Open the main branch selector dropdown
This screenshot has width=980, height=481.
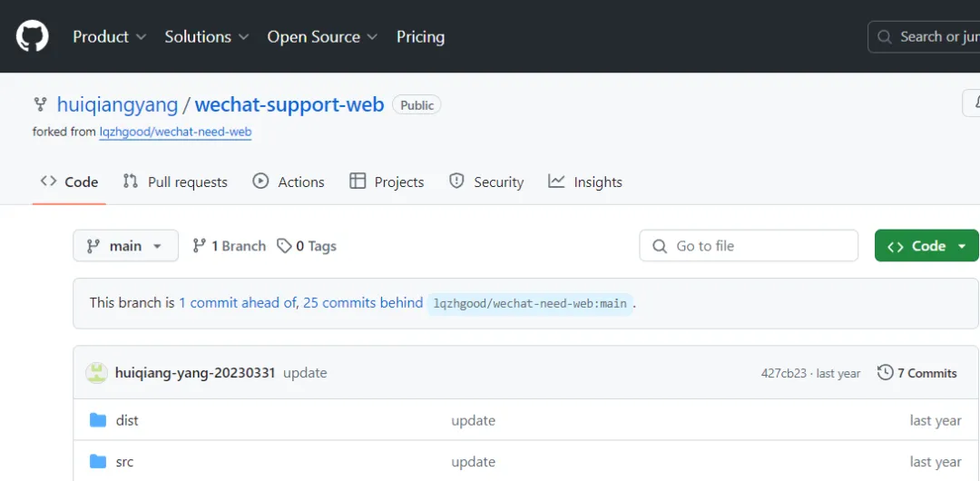pyautogui.click(x=124, y=246)
